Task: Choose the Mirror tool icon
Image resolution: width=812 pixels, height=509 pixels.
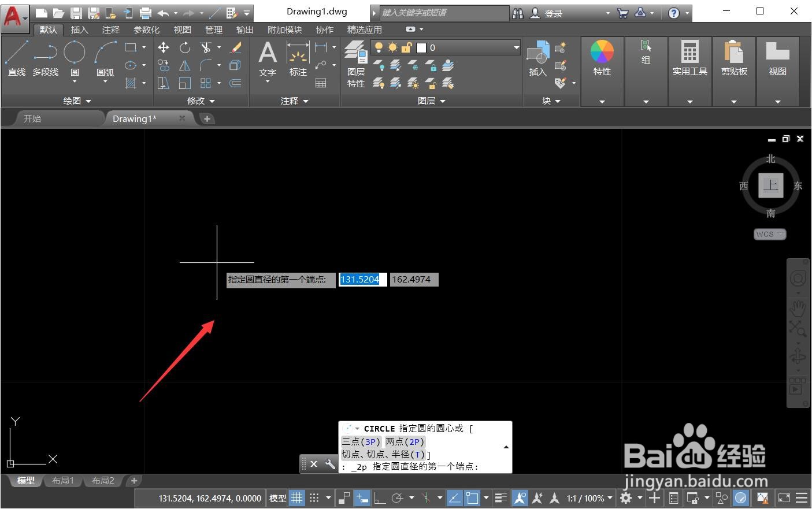Action: point(185,65)
